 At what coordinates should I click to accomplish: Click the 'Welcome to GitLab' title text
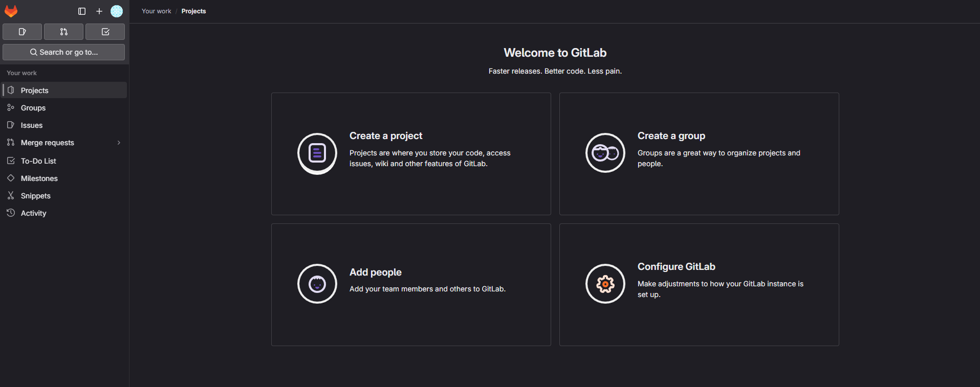pyautogui.click(x=555, y=53)
